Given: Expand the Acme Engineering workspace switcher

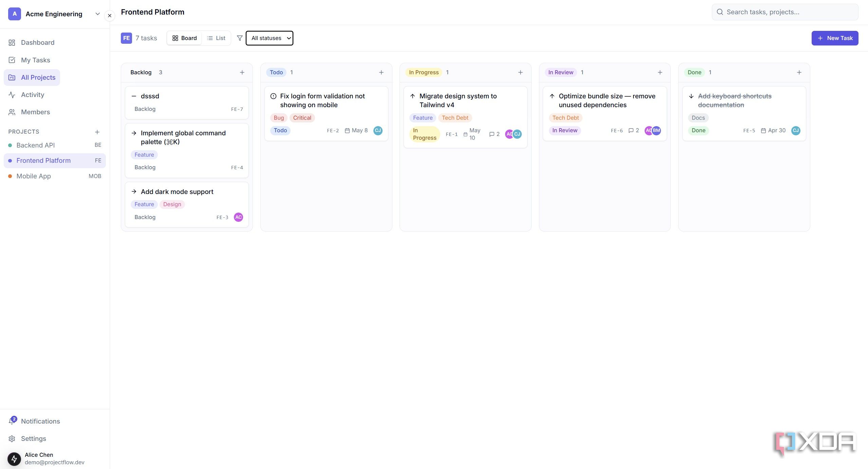Looking at the screenshot, I should 54,14.
